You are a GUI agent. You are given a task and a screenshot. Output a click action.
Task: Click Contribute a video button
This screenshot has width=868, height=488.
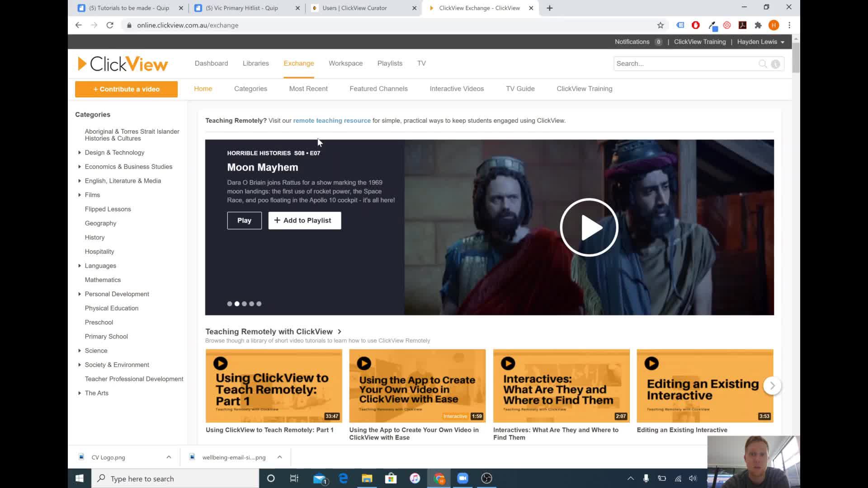(126, 89)
